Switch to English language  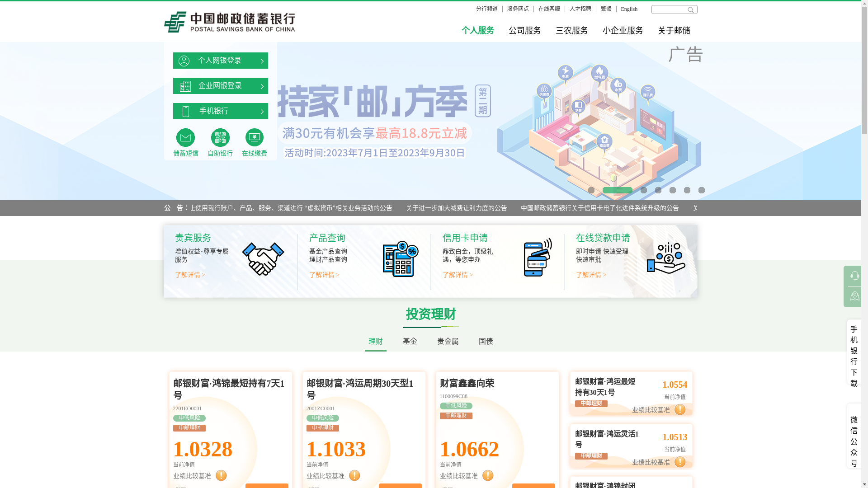pyautogui.click(x=629, y=9)
